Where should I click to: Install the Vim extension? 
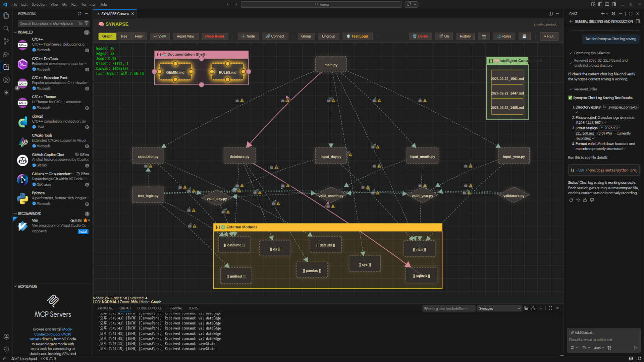(x=83, y=232)
